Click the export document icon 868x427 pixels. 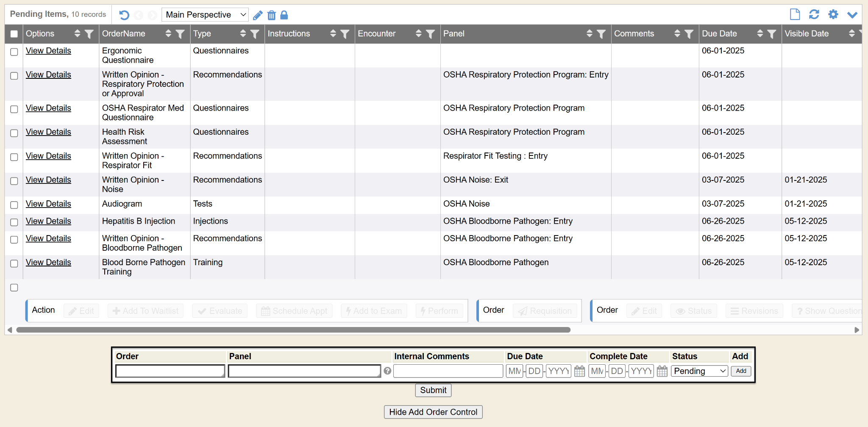[x=795, y=14]
